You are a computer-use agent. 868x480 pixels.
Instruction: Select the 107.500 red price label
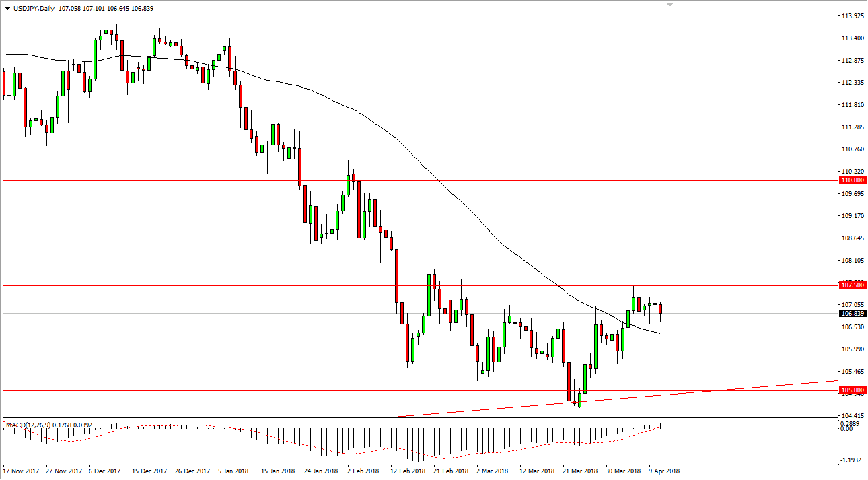pyautogui.click(x=853, y=285)
